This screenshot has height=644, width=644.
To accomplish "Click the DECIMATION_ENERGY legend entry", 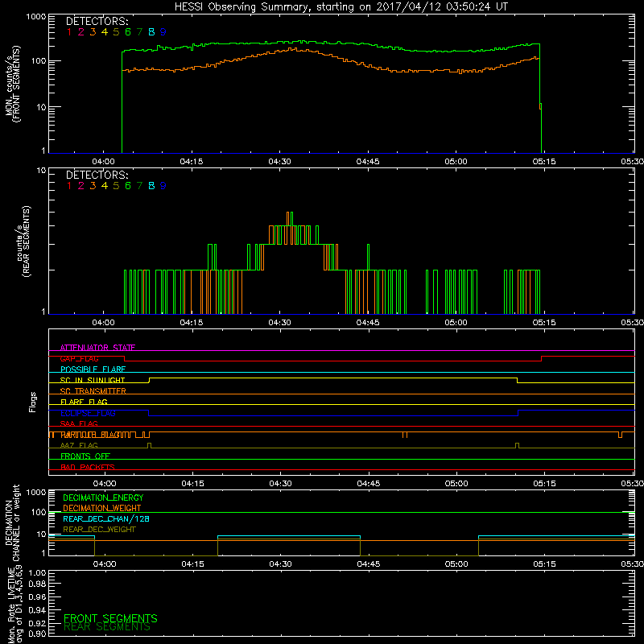I will click(x=103, y=497).
